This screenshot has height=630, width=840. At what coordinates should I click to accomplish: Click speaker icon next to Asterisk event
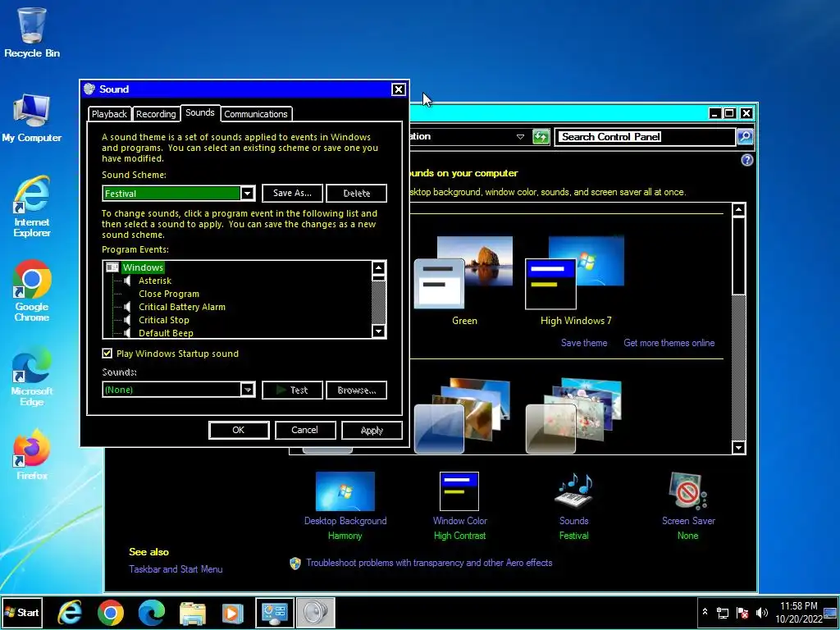[x=127, y=281]
